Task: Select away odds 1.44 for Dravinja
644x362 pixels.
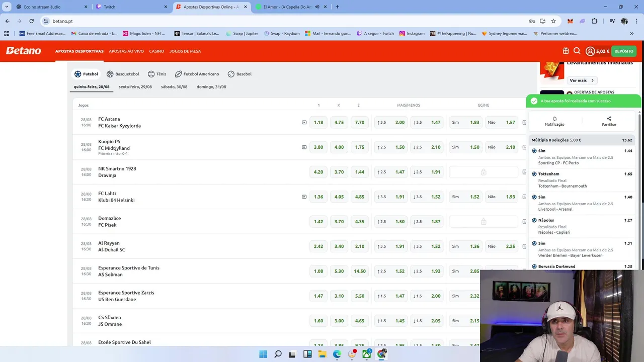Action: click(360, 172)
